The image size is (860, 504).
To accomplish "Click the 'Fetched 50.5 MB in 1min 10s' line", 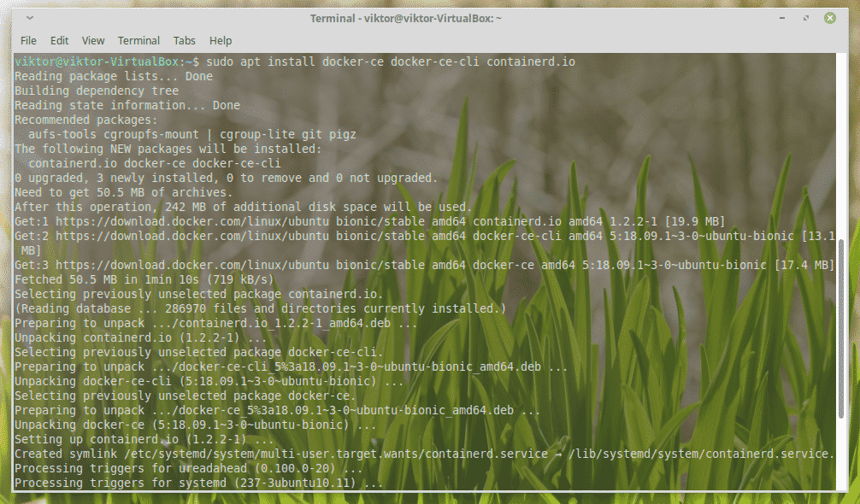I will 144,279.
